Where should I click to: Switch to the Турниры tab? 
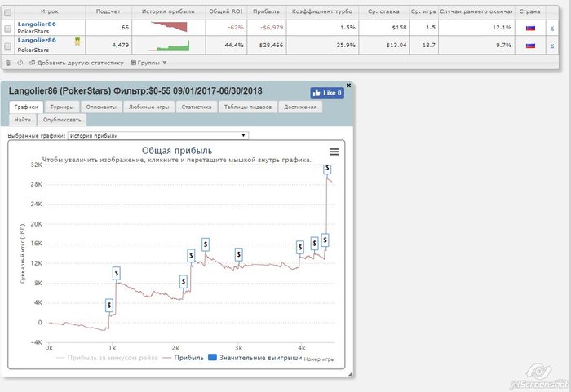[62, 107]
